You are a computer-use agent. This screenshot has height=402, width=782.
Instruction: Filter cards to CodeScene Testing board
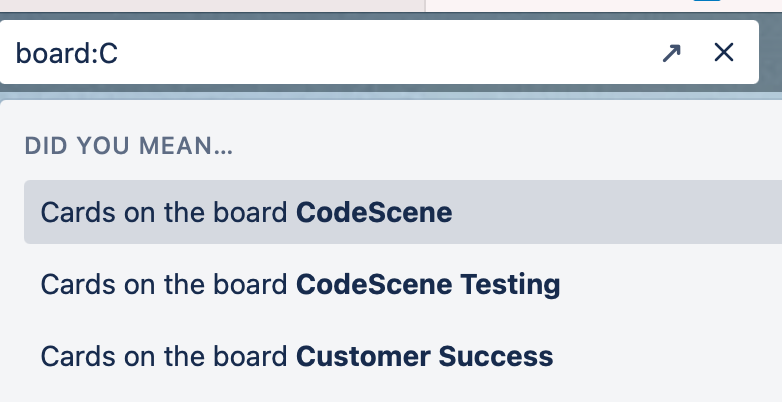coord(300,284)
